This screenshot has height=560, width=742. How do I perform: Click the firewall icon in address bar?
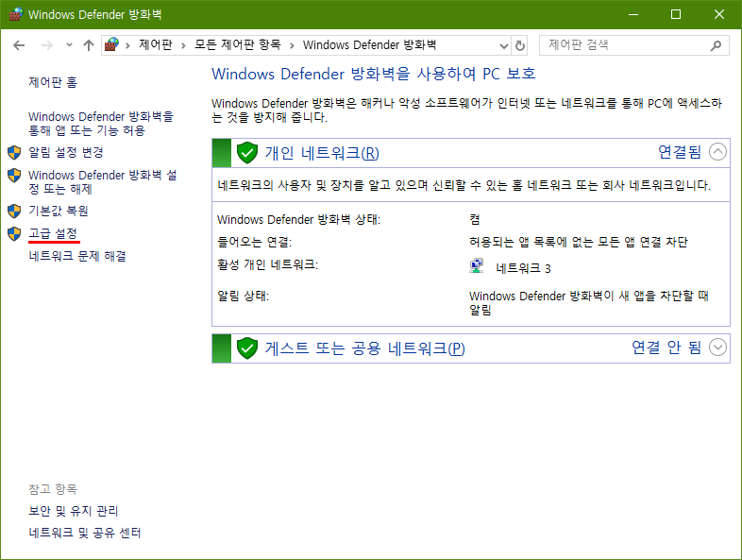(111, 45)
